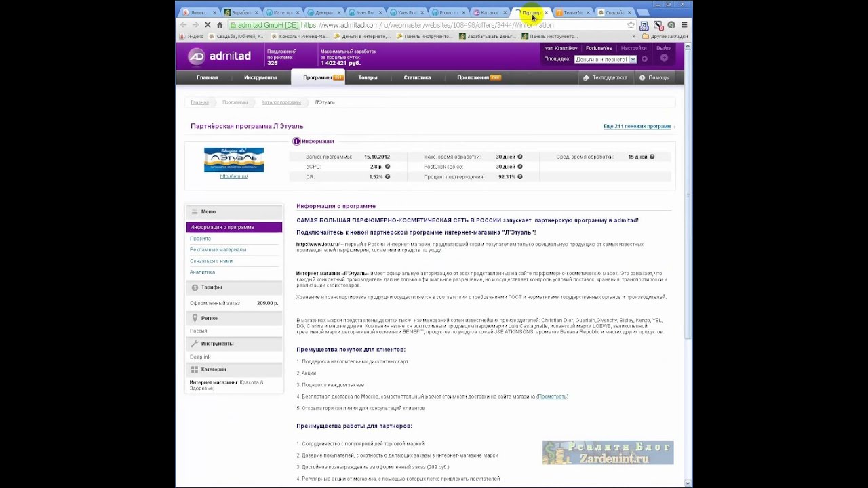Open the Главная navigation tab
Image resolution: width=868 pixels, height=488 pixels.
pyautogui.click(x=207, y=77)
